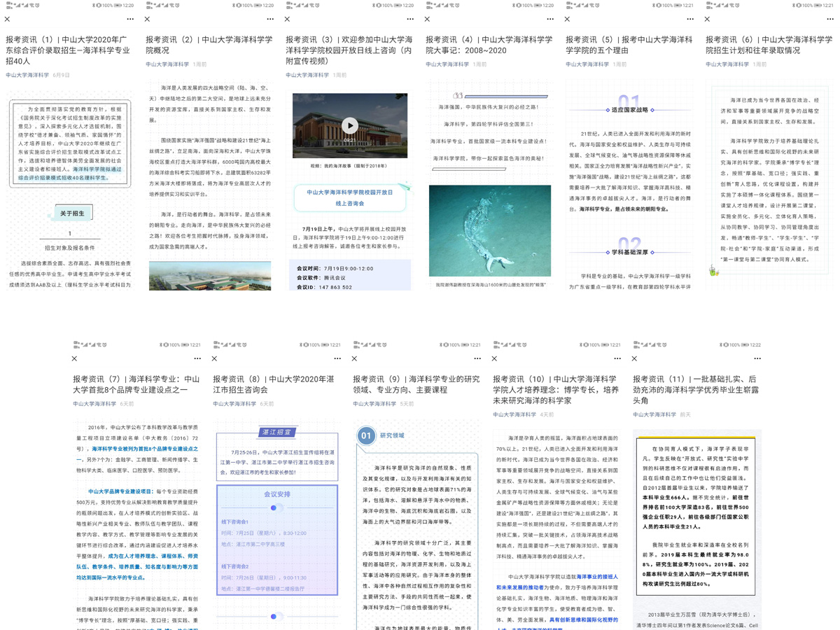The height and width of the screenshot is (630, 840).
Task: Close the 报考资讯（1）article with X
Action: pyautogui.click(x=8, y=20)
